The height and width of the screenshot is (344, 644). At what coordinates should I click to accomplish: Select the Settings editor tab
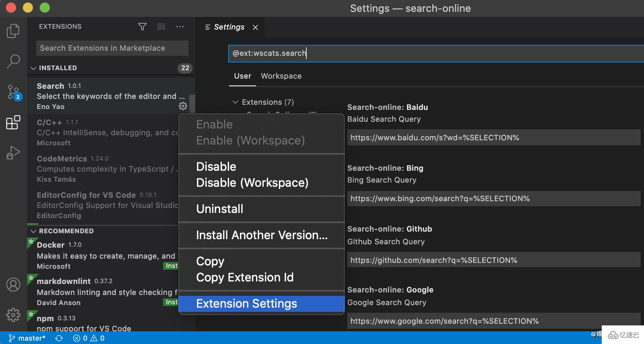pos(230,27)
